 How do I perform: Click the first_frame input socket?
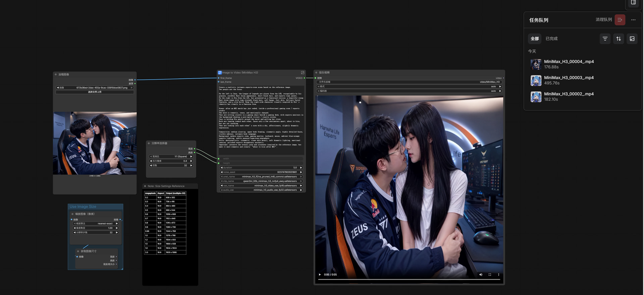click(x=219, y=78)
